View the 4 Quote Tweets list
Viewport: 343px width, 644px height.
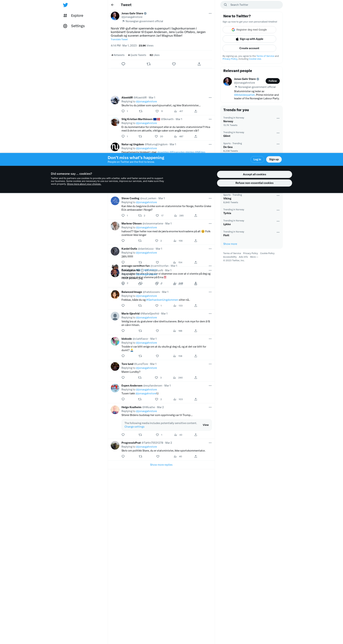pyautogui.click(x=137, y=55)
